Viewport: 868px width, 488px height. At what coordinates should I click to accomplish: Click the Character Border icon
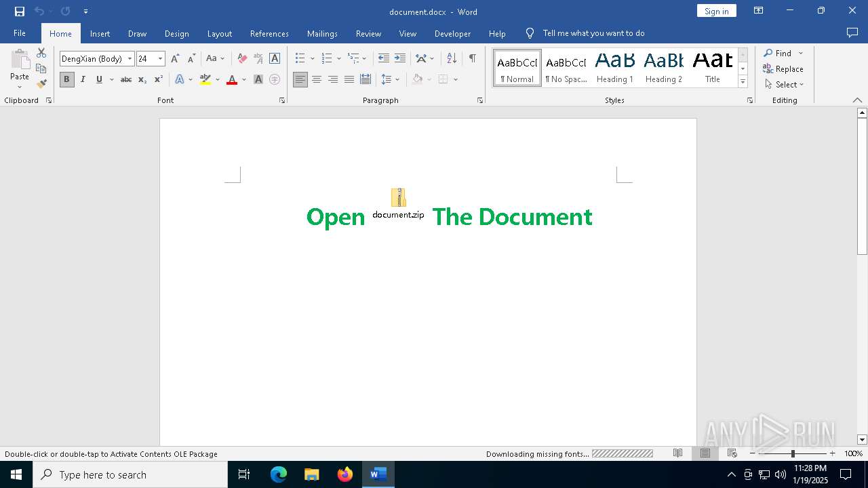coord(275,58)
